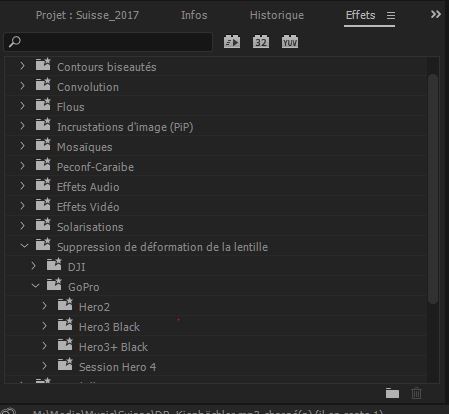449x414 pixels.
Task: Click the new custom bin folder icon
Action: [392, 393]
